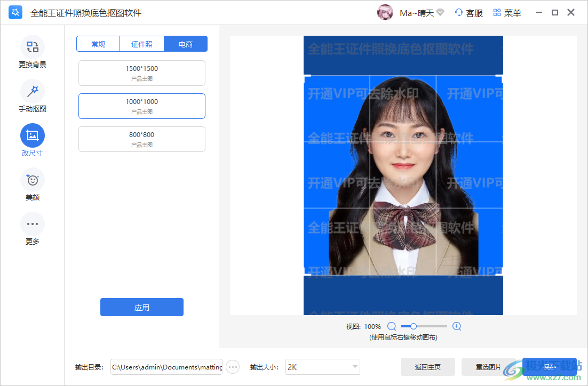This screenshot has width=588, height=386.
Task: Switch to the 电商 tab
Action: point(186,44)
